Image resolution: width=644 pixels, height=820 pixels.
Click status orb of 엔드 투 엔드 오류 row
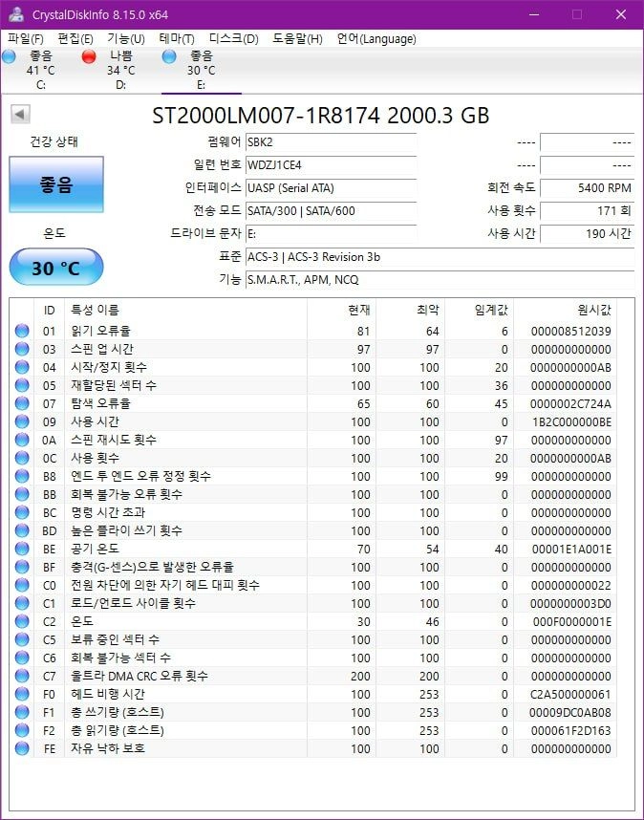coord(22,476)
